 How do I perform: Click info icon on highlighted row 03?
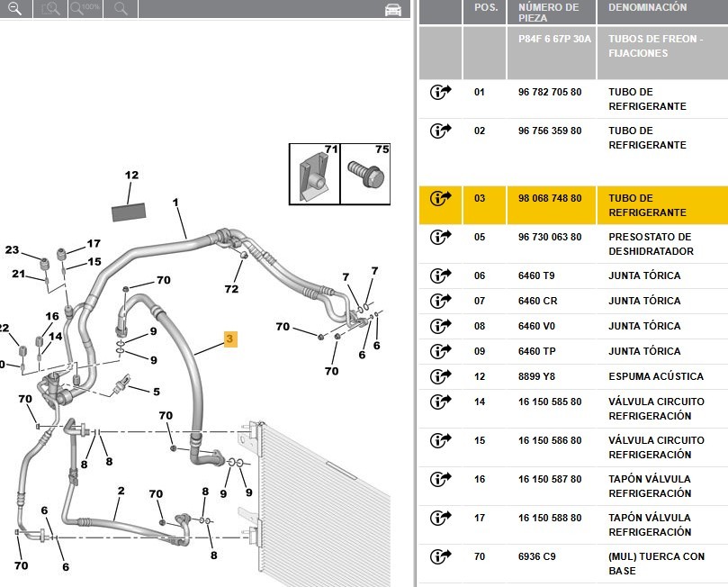tap(440, 199)
